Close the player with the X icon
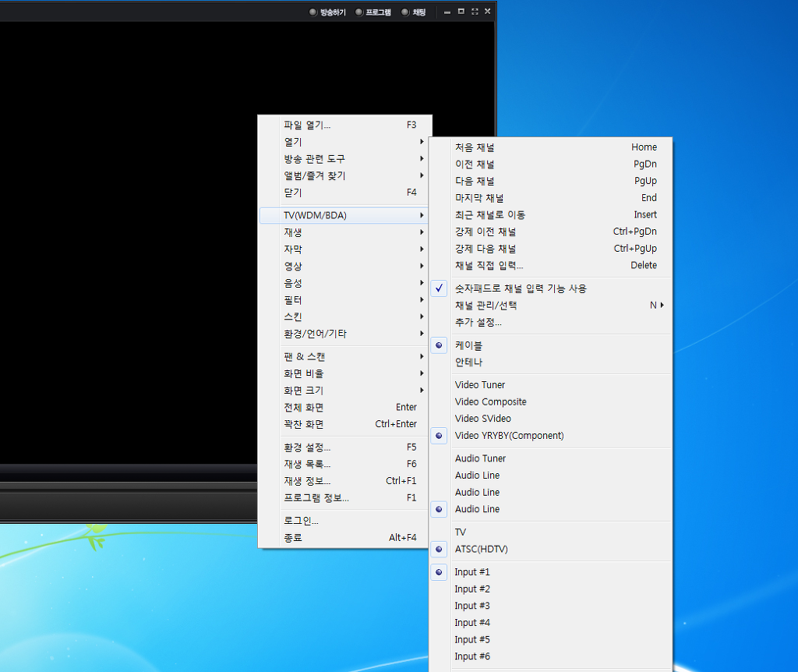The height and width of the screenshot is (672, 798). (x=488, y=12)
